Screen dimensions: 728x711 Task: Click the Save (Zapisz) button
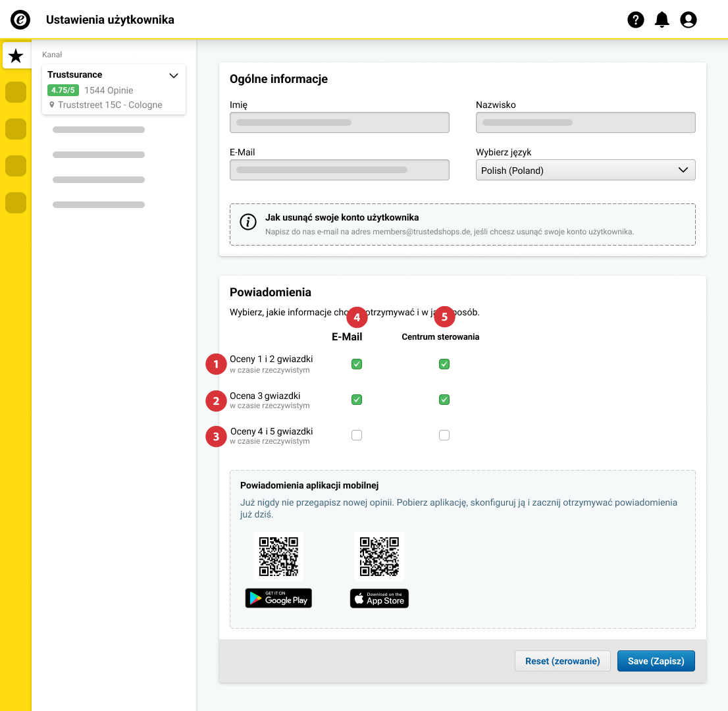pyautogui.click(x=656, y=661)
